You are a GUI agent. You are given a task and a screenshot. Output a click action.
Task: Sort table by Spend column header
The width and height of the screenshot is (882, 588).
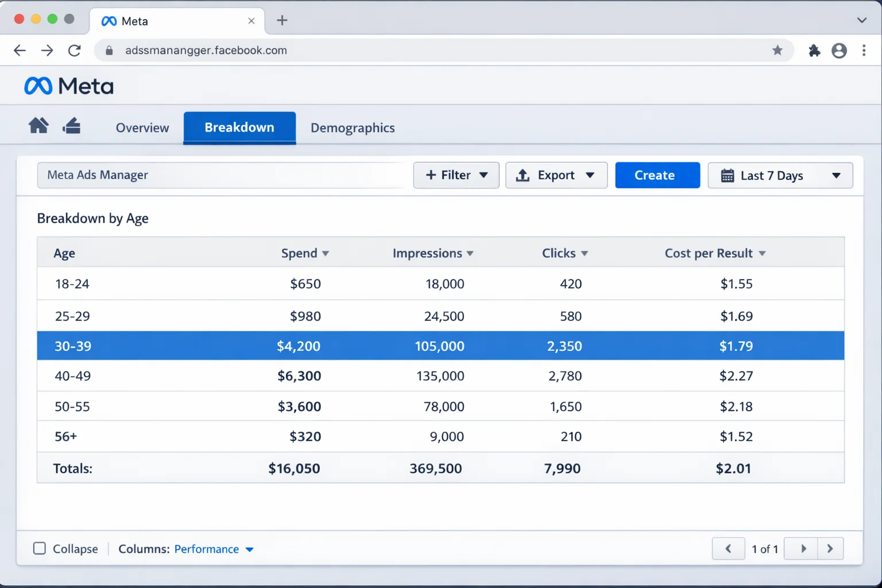point(304,253)
